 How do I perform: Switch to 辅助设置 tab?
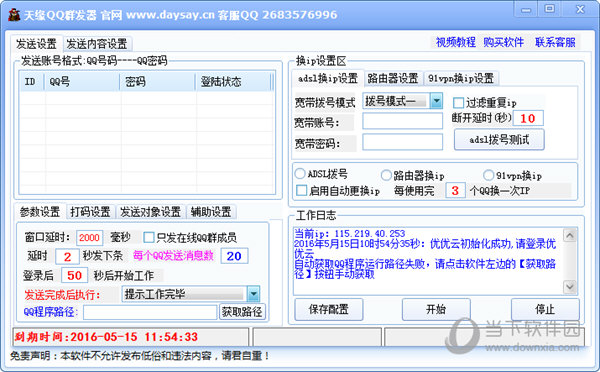(x=211, y=212)
